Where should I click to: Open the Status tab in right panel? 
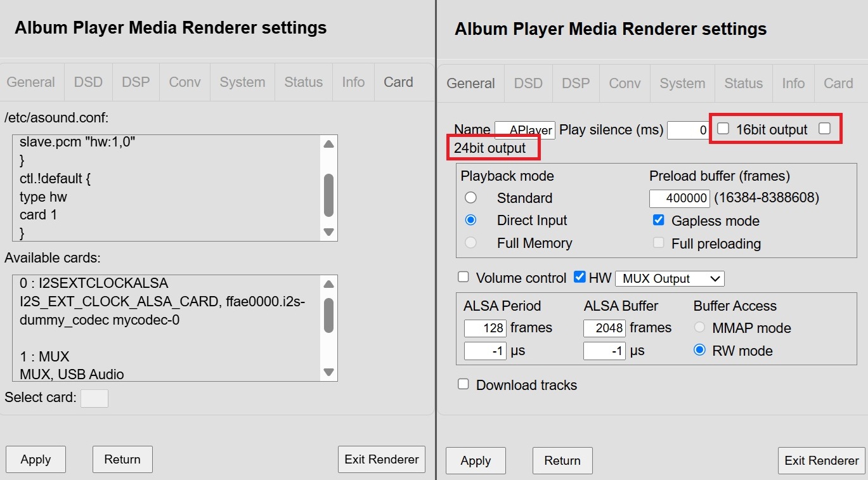(744, 83)
